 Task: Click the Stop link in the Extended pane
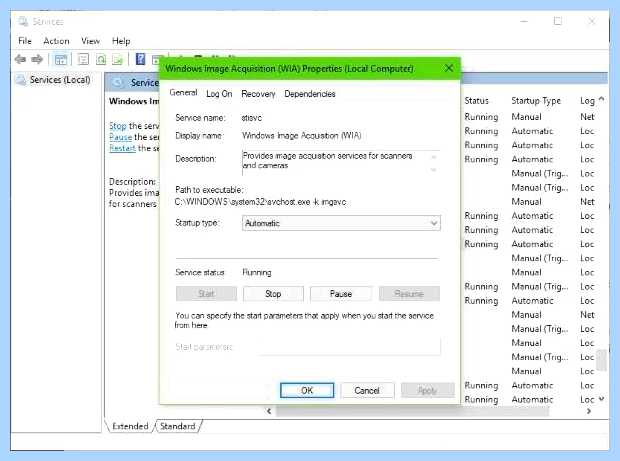[117, 126]
